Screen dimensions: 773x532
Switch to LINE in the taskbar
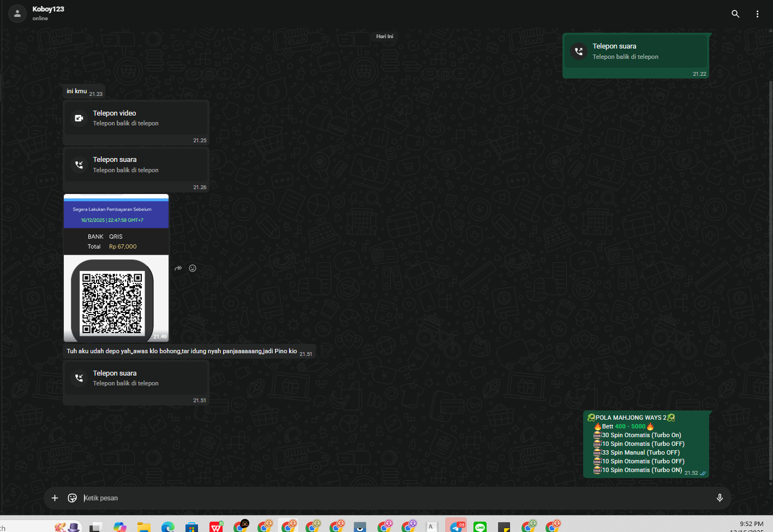pos(480,527)
